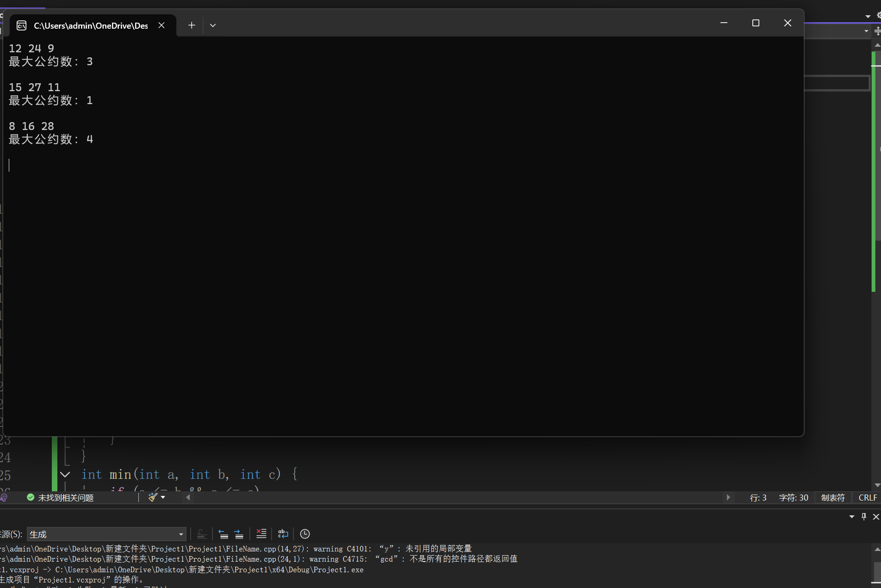This screenshot has width=881, height=588.
Task: Open the document tabs overflow dropdown arrow
Action: (868, 16)
